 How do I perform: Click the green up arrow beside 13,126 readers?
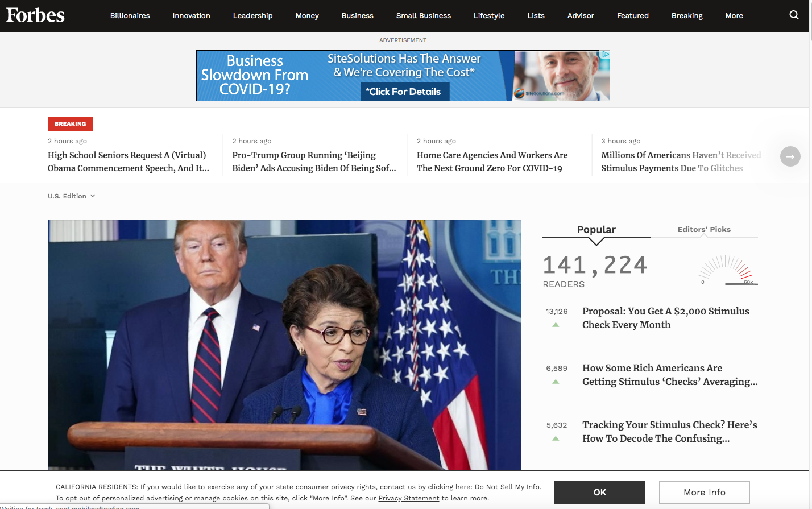click(556, 325)
